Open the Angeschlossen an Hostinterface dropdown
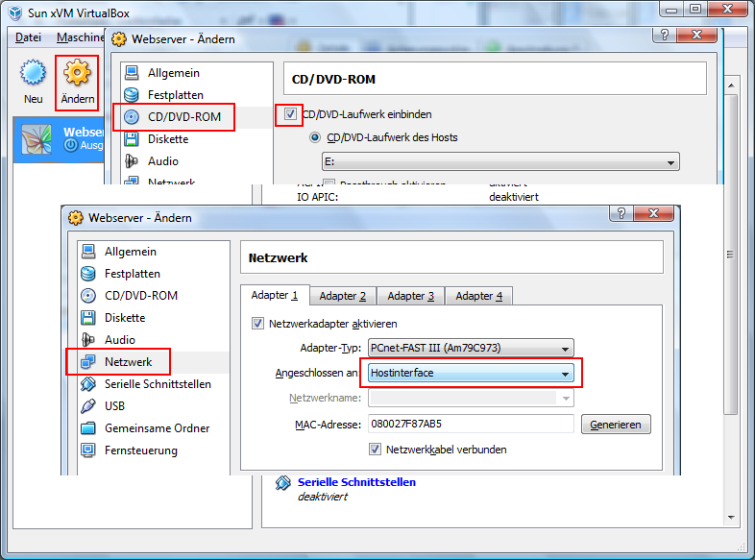The width and height of the screenshot is (755, 560). pyautogui.click(x=471, y=373)
